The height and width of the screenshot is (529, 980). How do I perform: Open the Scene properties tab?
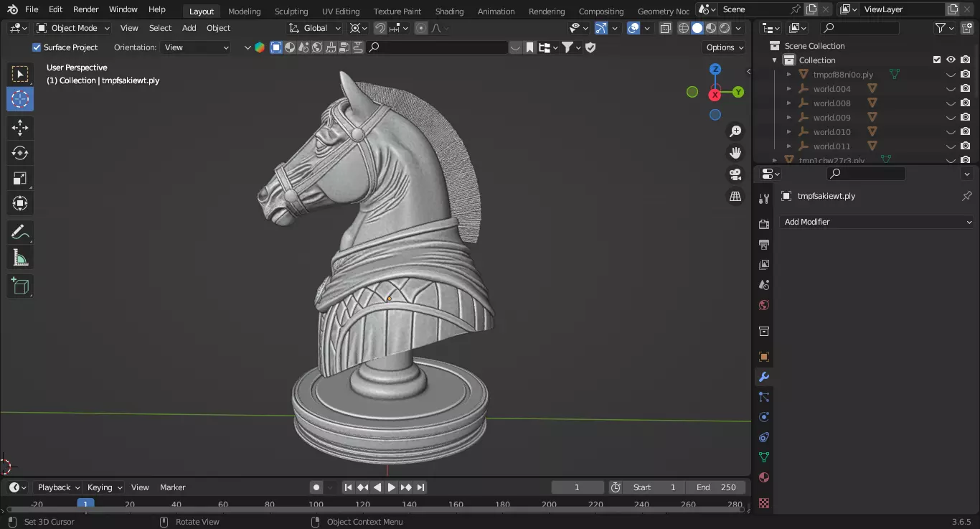764,285
